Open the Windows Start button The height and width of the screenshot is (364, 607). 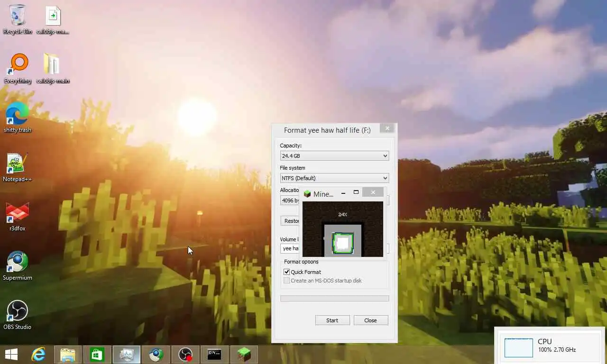(11, 354)
